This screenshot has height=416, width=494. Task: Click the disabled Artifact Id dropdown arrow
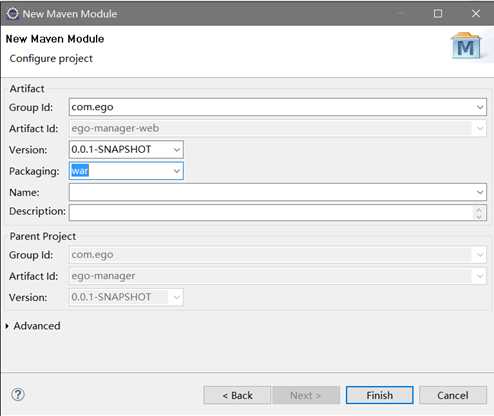pos(480,128)
